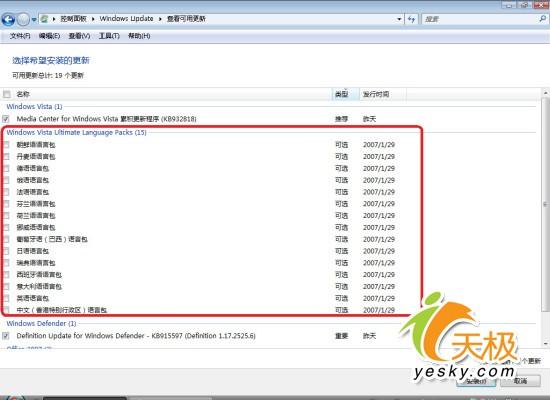Click scrollbar down arrow of update list
The image size is (550, 400).
coord(545,344)
